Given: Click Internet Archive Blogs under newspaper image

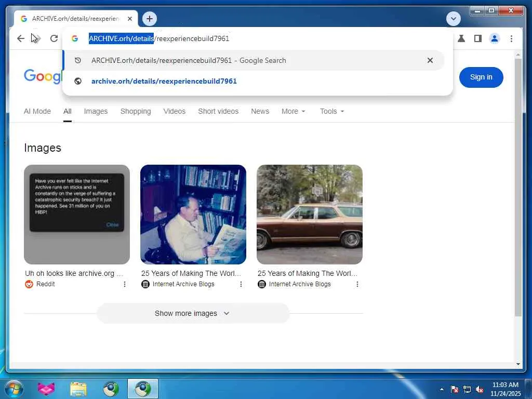Looking at the screenshot, I should pyautogui.click(x=183, y=284).
